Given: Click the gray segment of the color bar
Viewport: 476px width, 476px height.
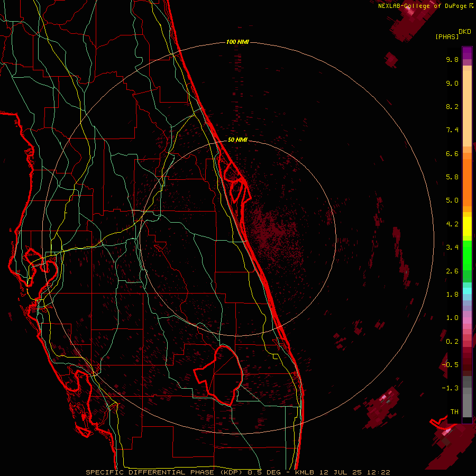Looking at the screenshot, I should tap(467, 398).
